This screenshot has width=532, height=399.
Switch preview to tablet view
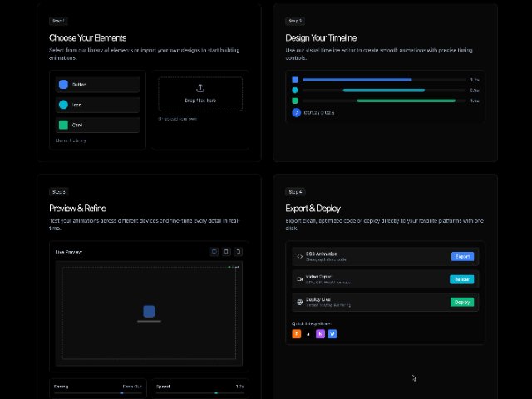[226, 252]
